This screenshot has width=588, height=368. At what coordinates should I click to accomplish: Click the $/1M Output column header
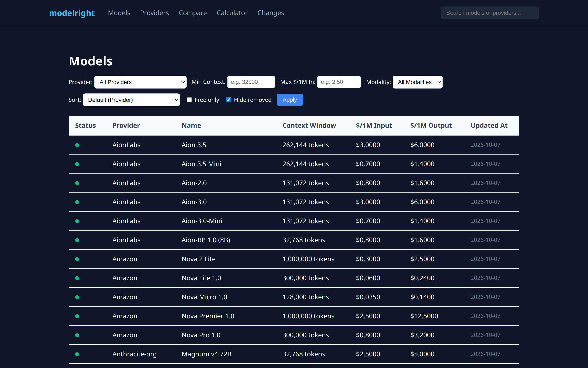coord(431,126)
